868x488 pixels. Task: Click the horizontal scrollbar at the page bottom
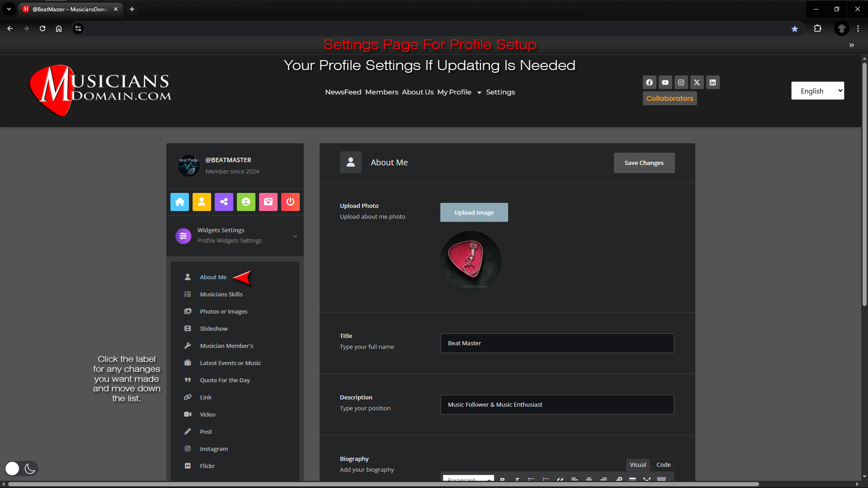383,484
